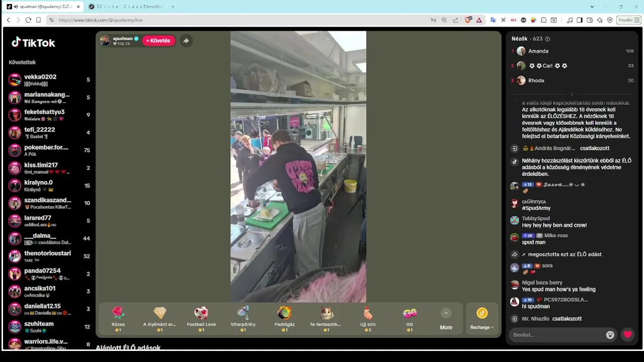The height and width of the screenshot is (362, 644).
Task: Click the TikTok logo
Action: (33, 43)
